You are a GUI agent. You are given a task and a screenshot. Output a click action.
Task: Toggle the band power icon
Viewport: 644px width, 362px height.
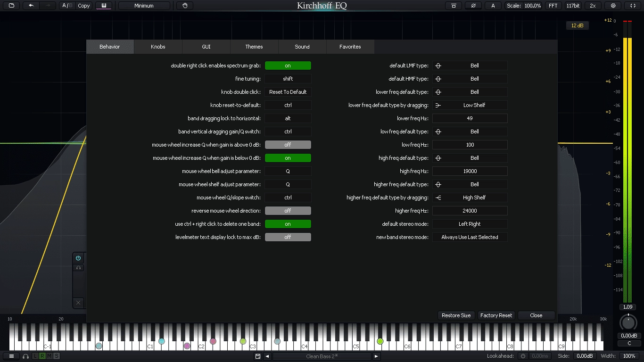(78, 258)
